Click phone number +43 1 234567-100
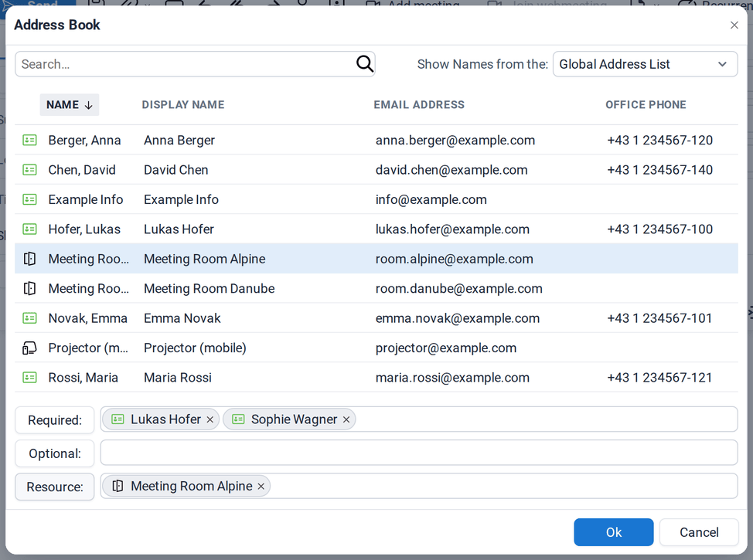Viewport: 753px width, 560px height. [659, 229]
